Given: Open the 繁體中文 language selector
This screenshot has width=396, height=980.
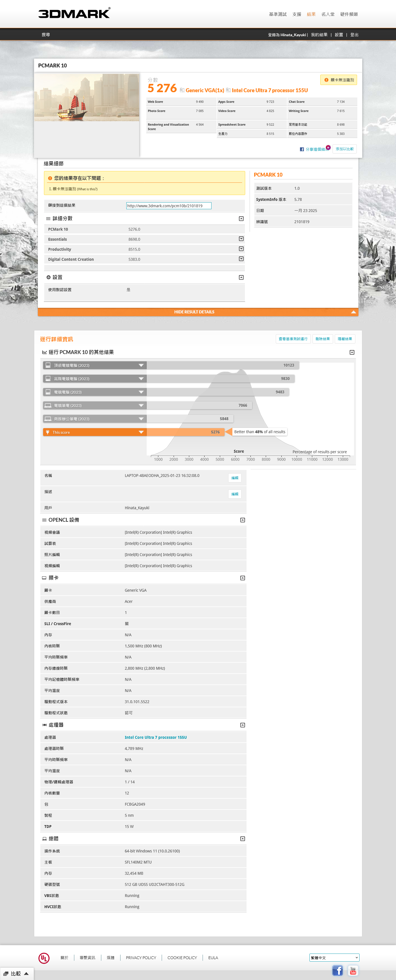Looking at the screenshot, I should (334, 957).
